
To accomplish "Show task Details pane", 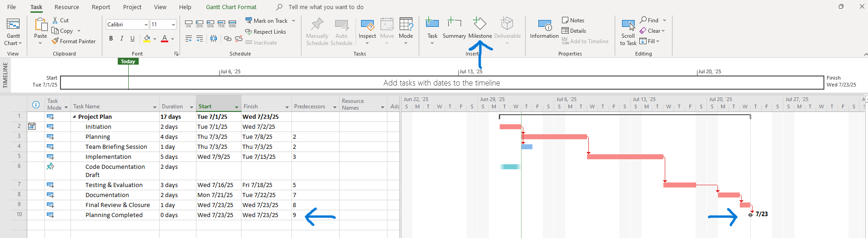I will [x=574, y=31].
